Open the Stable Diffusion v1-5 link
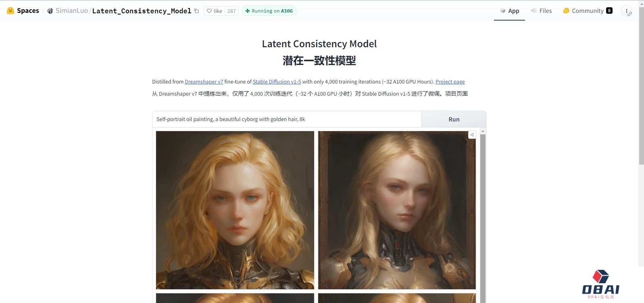Image resolution: width=644 pixels, height=303 pixels. click(277, 81)
